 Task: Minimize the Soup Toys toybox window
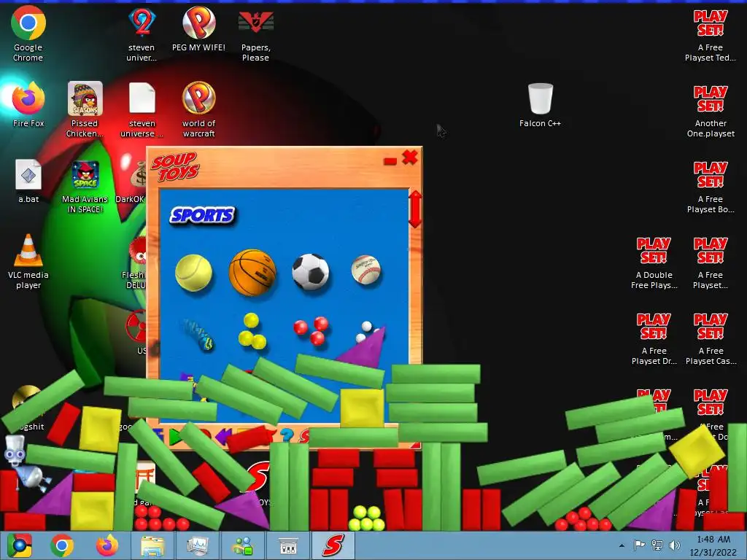pyautogui.click(x=390, y=161)
